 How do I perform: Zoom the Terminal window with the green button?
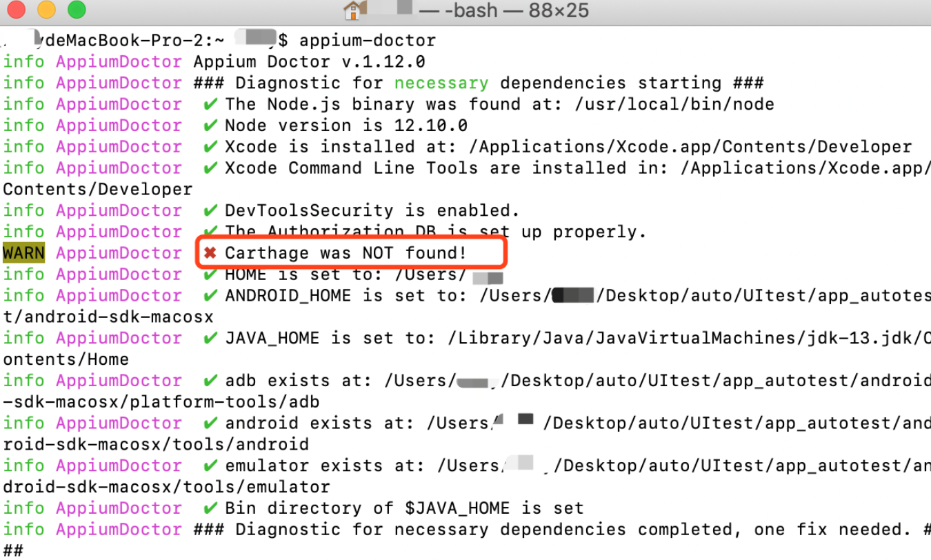[77, 10]
